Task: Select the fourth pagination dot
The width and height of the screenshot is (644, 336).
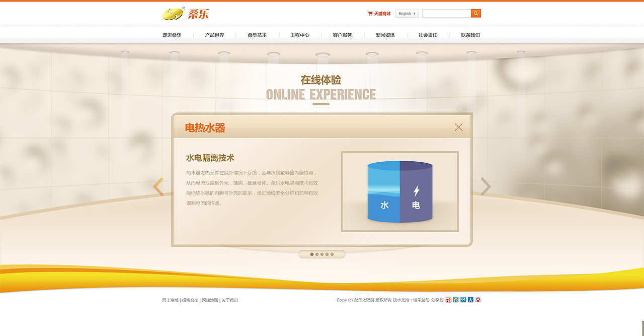Action: pos(327,254)
